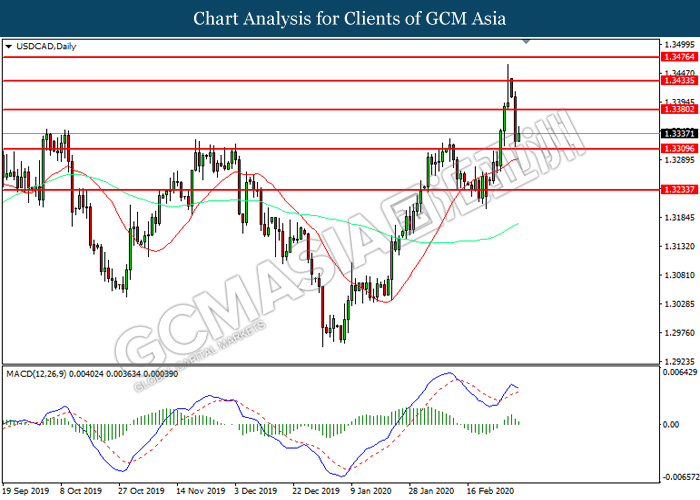
Task: Click the 19 Sep 2019 date label
Action: point(25,491)
